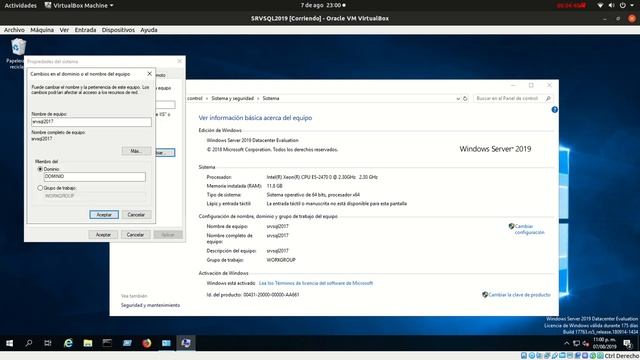Screen dimensions: 640x360
Task: Refresh the Control Panel address bar
Action: [465, 98]
